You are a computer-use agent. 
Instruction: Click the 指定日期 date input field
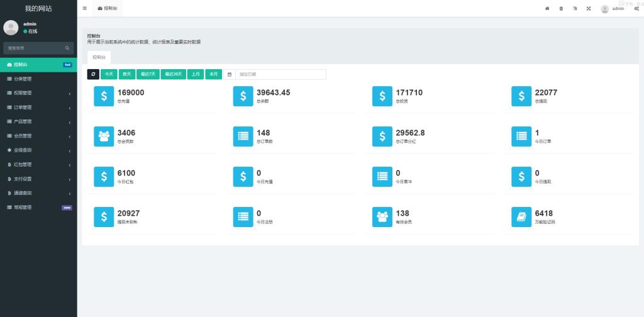[x=280, y=74]
